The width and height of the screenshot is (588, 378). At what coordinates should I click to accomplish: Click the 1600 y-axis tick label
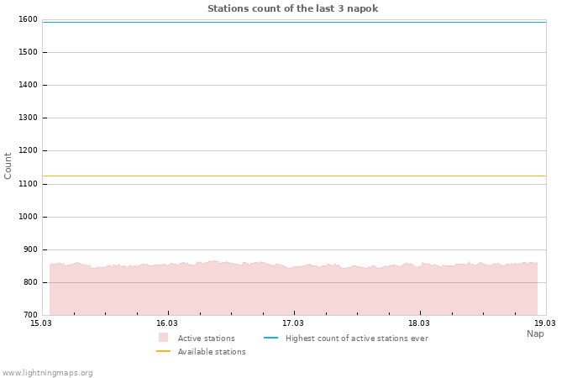click(x=28, y=19)
